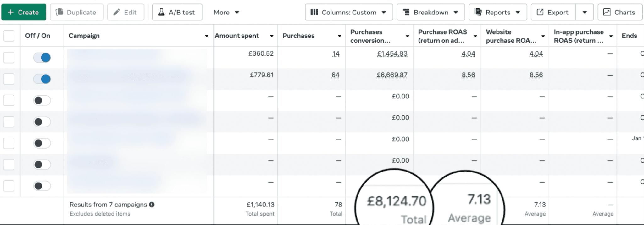Open the Amount spent column dropdown
The height and width of the screenshot is (225, 644).
point(272,36)
